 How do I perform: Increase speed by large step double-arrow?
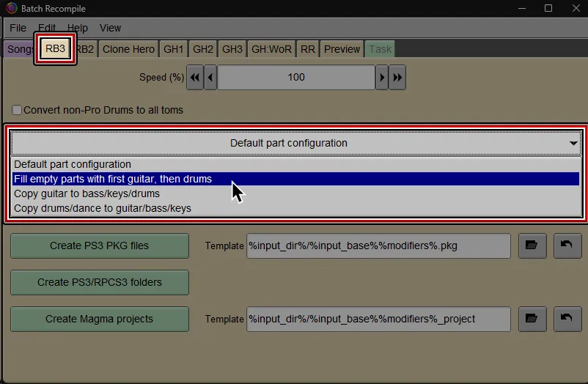(x=397, y=77)
